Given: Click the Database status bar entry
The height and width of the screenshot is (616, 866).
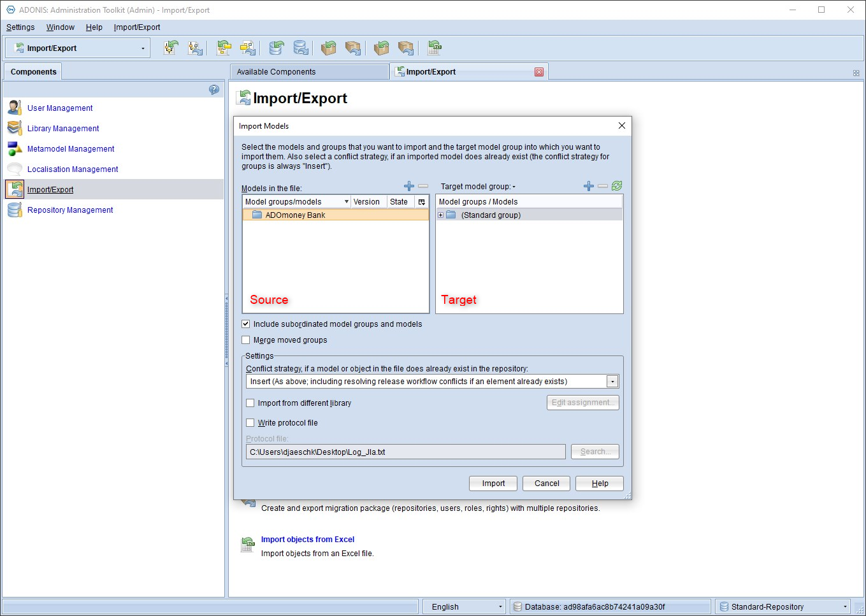Looking at the screenshot, I should point(610,607).
